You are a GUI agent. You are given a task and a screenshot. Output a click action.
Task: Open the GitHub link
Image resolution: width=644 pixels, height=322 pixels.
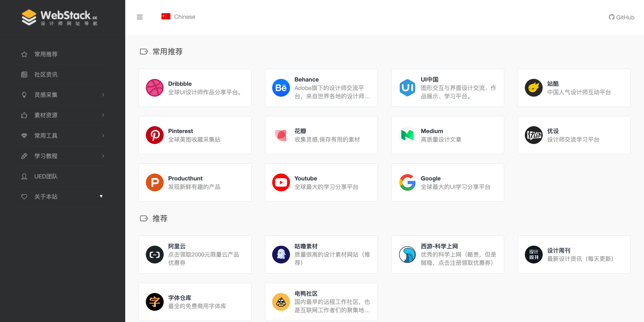pos(621,17)
